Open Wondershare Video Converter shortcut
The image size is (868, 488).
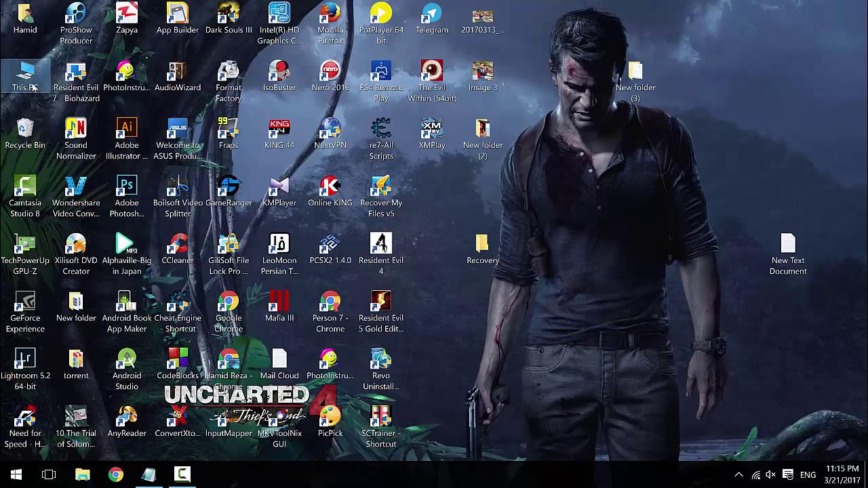point(76,196)
